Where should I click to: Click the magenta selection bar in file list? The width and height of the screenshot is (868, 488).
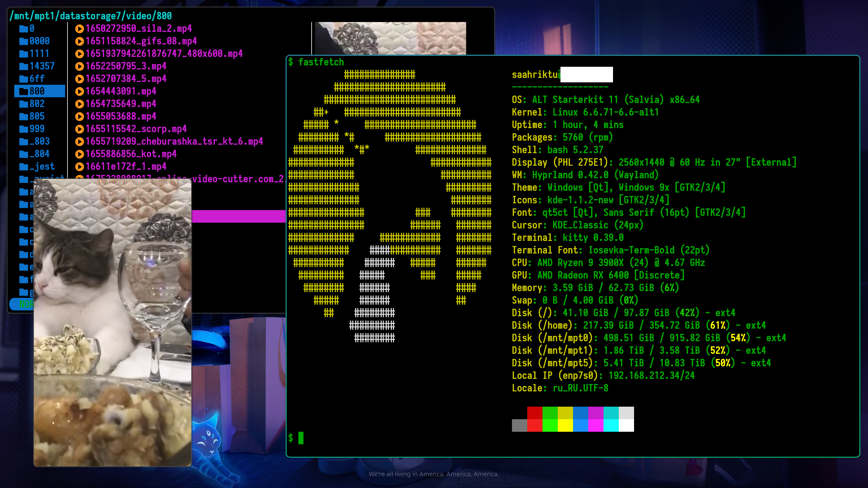click(x=239, y=216)
